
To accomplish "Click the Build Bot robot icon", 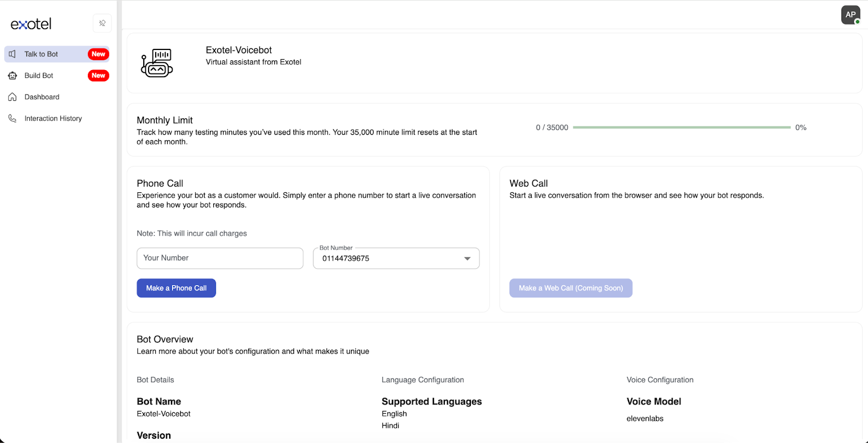I will tap(12, 75).
